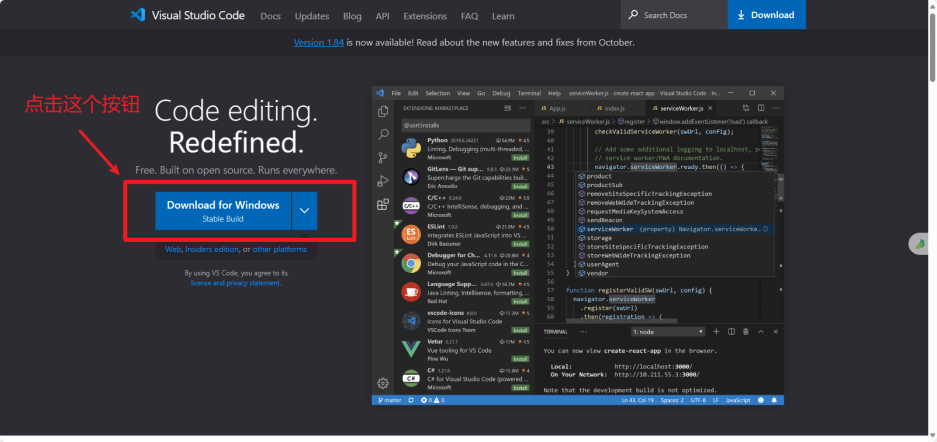Expand the download options chevron dropdown

(305, 210)
